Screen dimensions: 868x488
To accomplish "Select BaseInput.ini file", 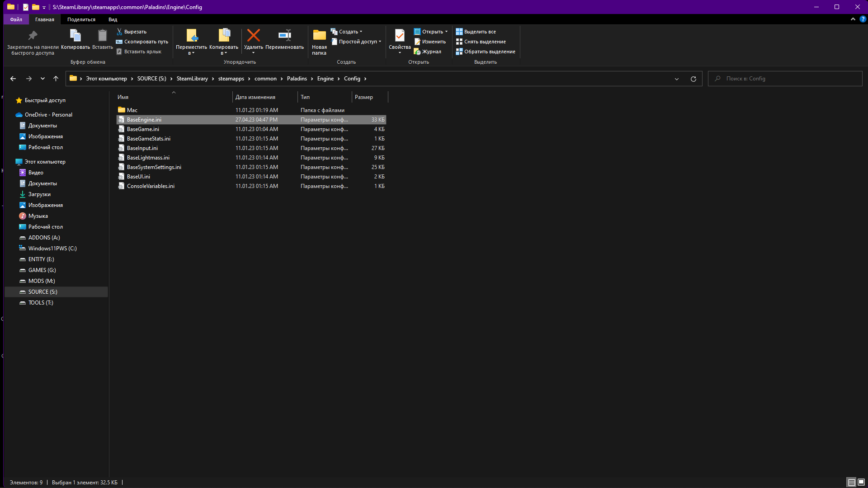I will point(251,148).
